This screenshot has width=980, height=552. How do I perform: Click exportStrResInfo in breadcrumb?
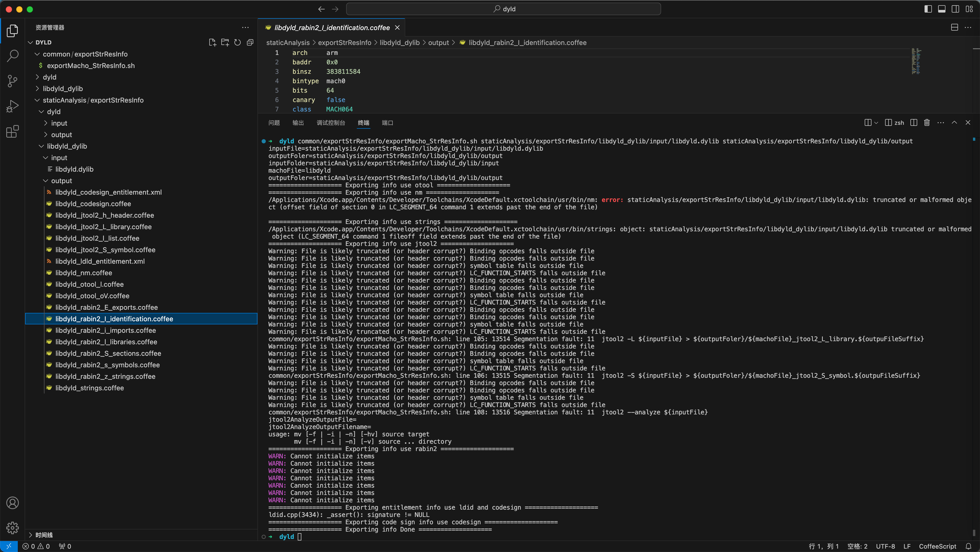(344, 43)
